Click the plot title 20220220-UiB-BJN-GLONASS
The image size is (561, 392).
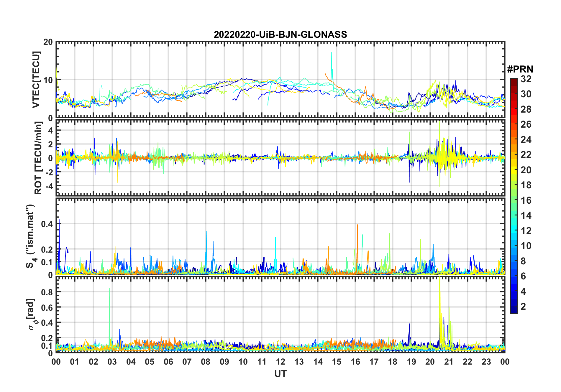(x=280, y=34)
